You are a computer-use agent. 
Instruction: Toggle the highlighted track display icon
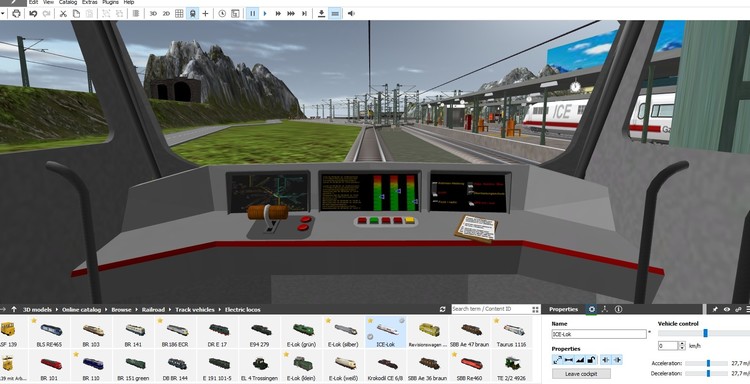[x=335, y=13]
